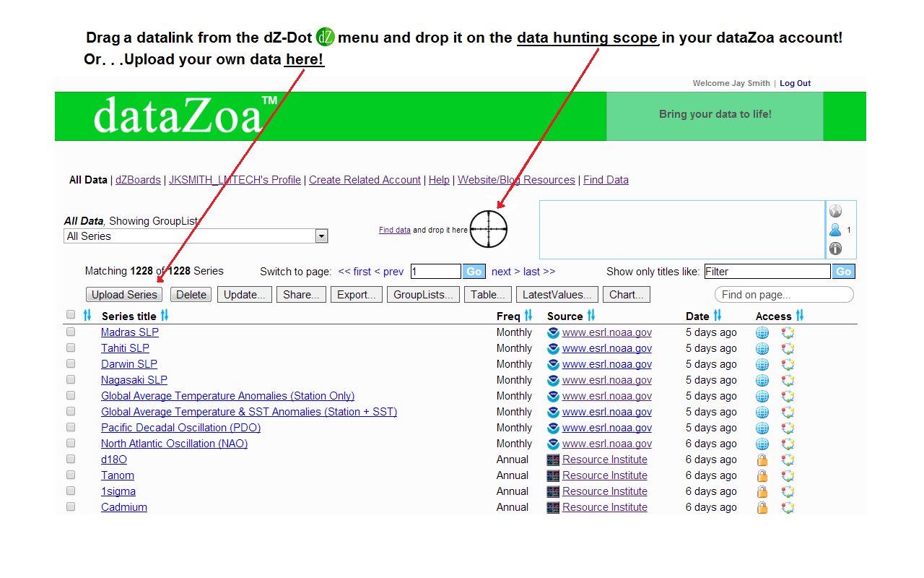Click the share icon for North Atlantic Oscillation
This screenshot has width=924, height=578.
coord(788,444)
